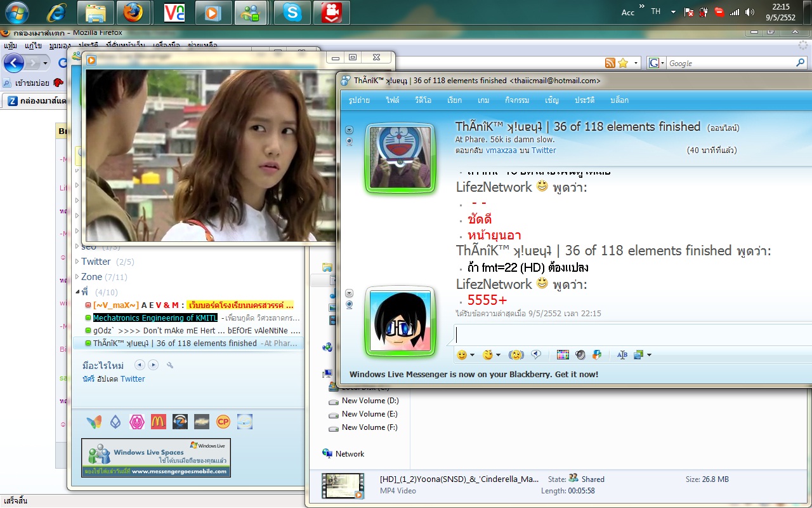Open the McDonald's tab icon
This screenshot has width=812, height=508.
pyautogui.click(x=158, y=421)
